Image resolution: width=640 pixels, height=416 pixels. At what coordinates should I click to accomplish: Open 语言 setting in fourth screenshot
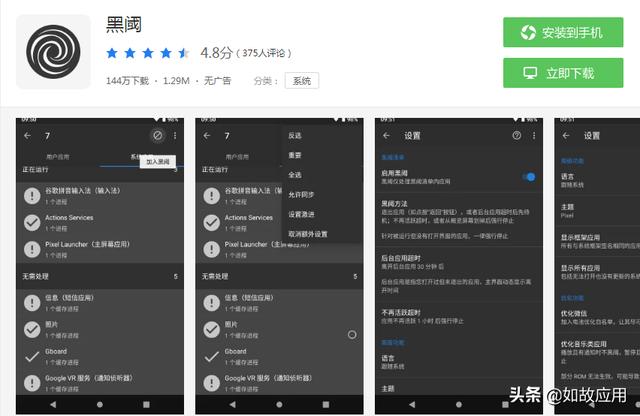(598, 180)
